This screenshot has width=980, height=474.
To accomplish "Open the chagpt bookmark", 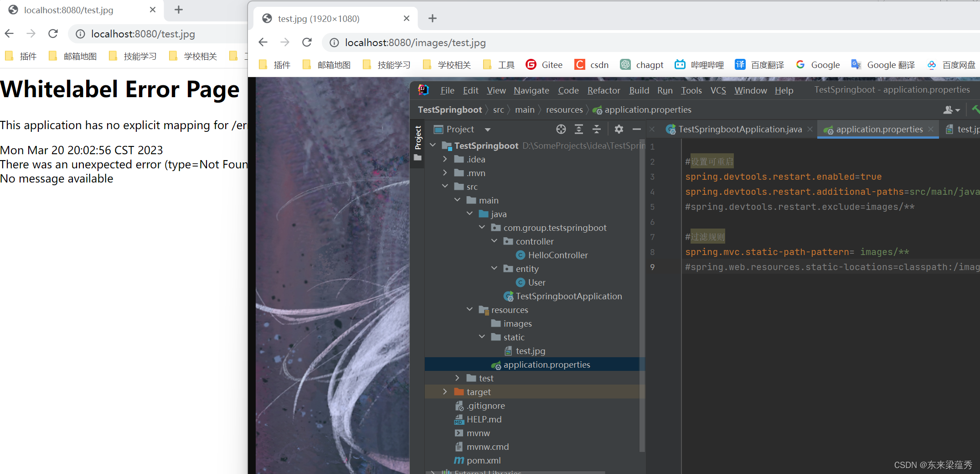I will click(642, 65).
